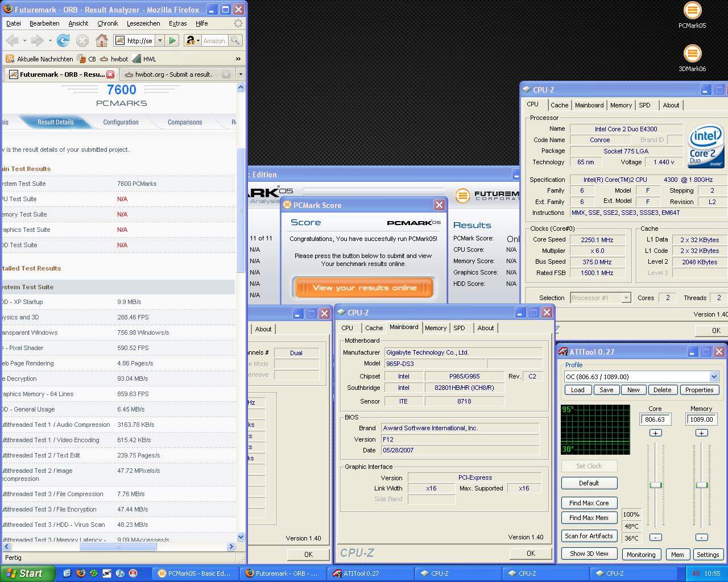This screenshot has height=582, width=728.
Task: Open the Cache tab in right CPU-Z window
Action: (559, 105)
